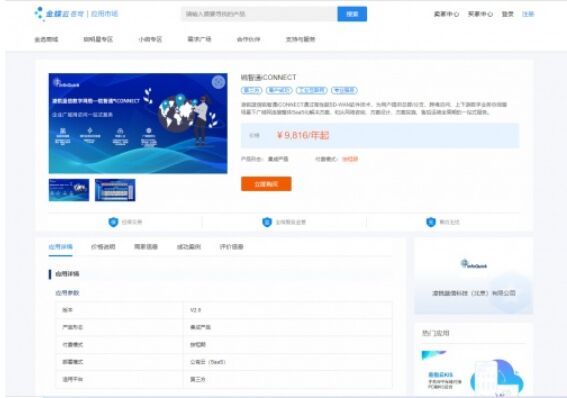Open the 支持与服务 navigation item
This screenshot has height=398, width=567.
[300, 39]
